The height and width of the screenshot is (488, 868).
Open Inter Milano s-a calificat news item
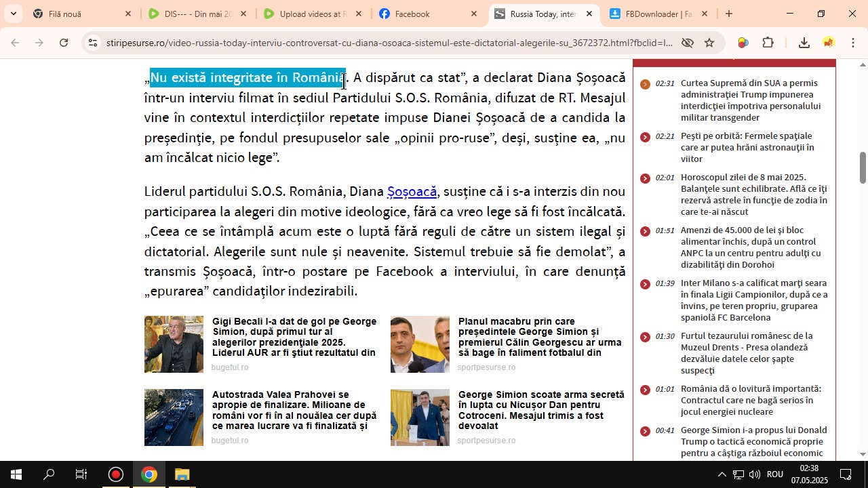[x=754, y=300]
